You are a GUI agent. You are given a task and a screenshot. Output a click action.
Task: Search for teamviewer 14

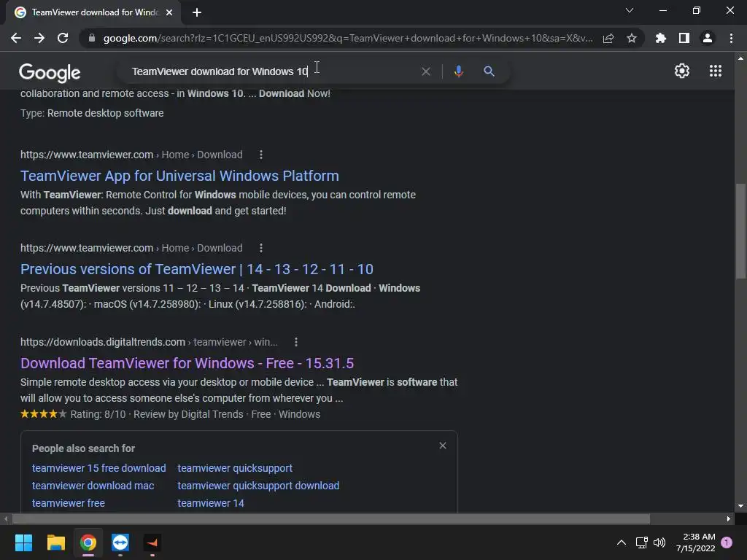[211, 503]
